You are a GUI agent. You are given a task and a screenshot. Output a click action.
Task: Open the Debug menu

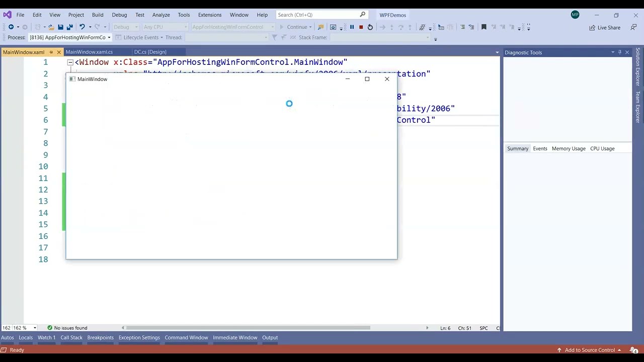click(x=119, y=15)
